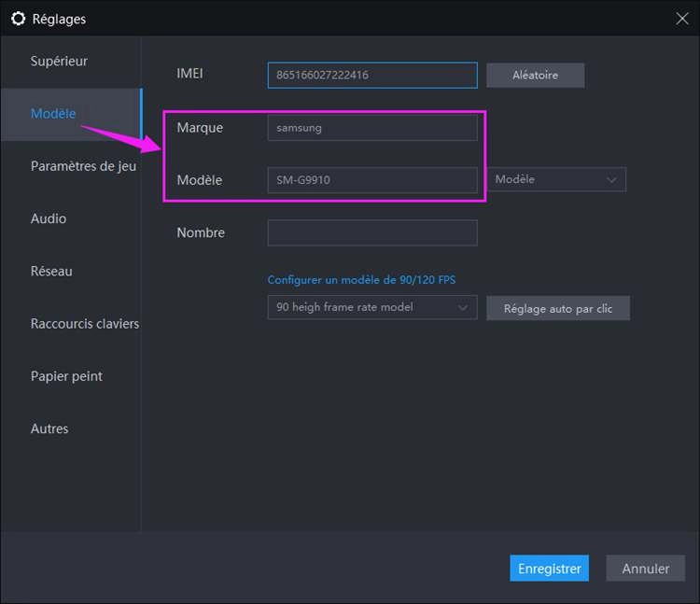
Task: Expand the 90 heigh frame rate model dropdown
Action: pyautogui.click(x=371, y=307)
